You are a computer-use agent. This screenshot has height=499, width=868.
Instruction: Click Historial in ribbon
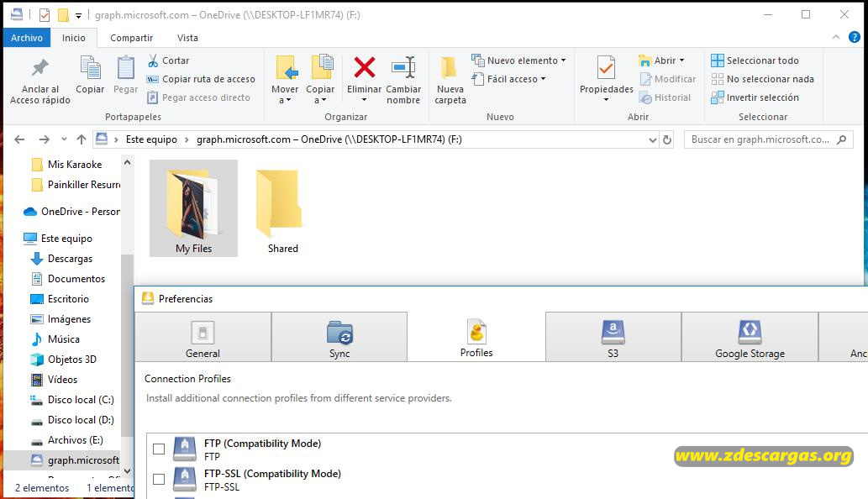coord(665,97)
